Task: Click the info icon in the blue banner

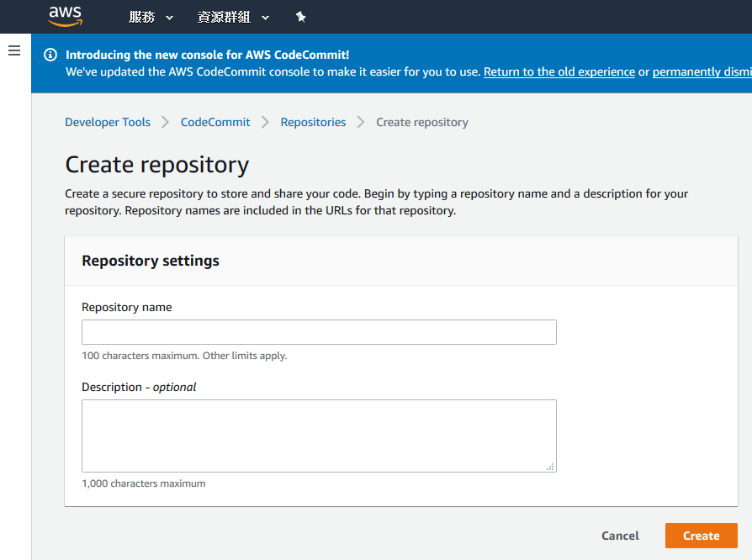Action: (x=50, y=55)
